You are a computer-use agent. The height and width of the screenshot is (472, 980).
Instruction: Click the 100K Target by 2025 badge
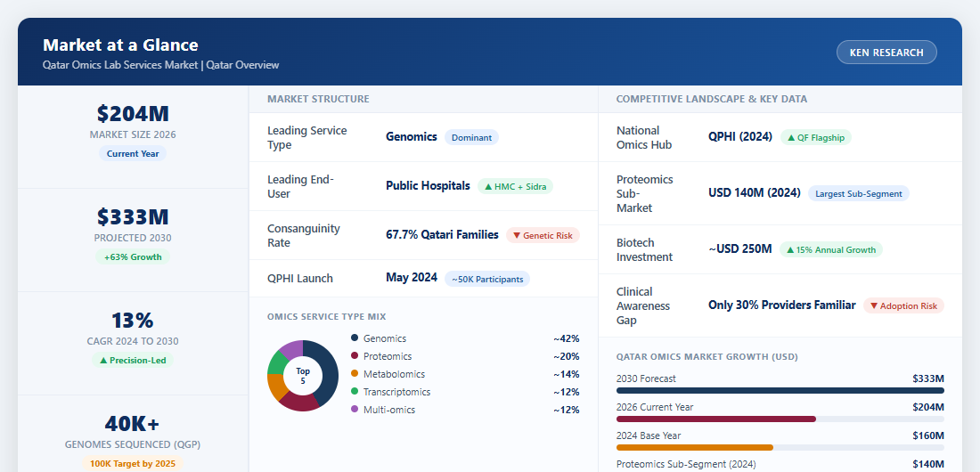[133, 463]
